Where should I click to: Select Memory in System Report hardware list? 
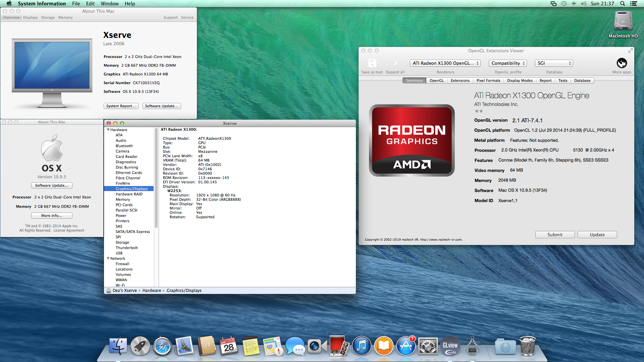pyautogui.click(x=123, y=199)
